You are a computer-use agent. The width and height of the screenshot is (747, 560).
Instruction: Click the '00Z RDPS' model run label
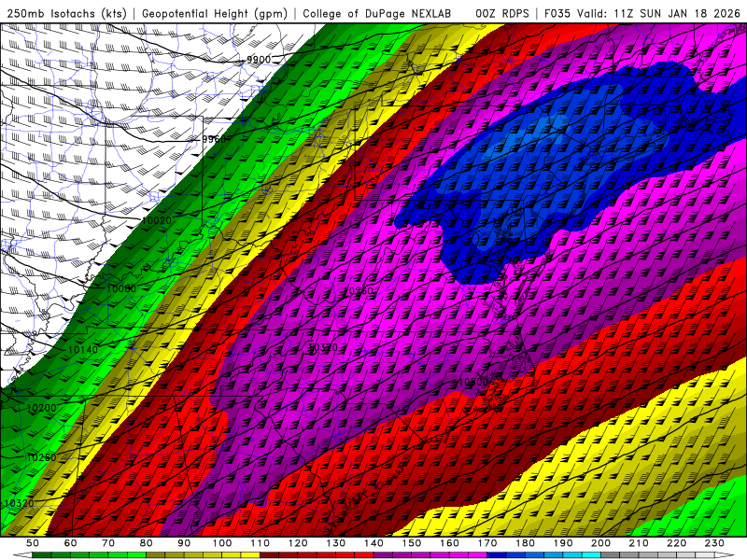point(501,14)
